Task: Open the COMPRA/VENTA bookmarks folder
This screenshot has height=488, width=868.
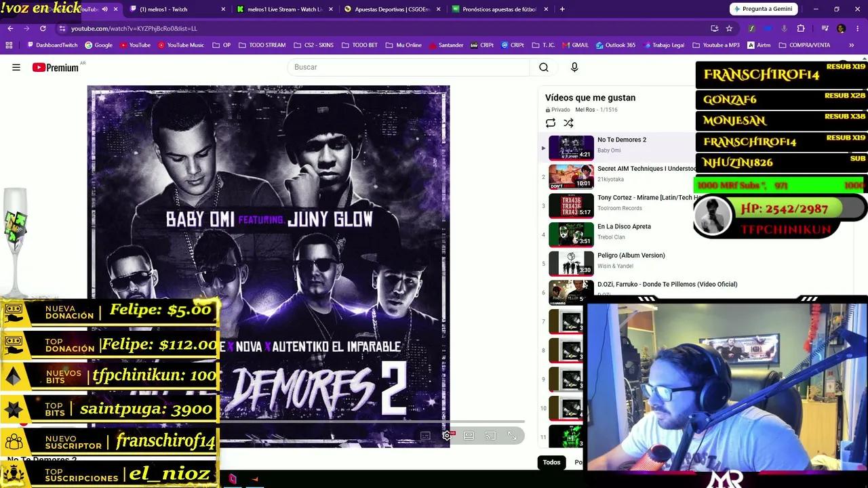Action: pos(805,45)
